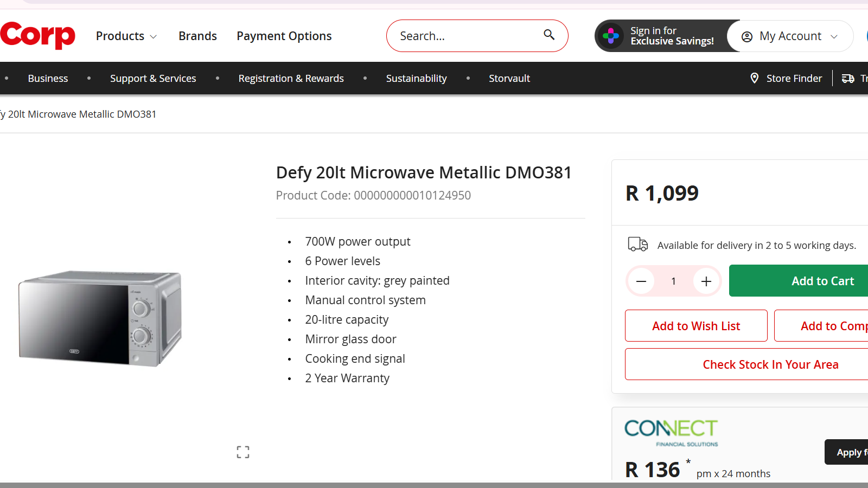868x488 pixels.
Task: Click the colorful savings badge icon
Action: coord(611,36)
